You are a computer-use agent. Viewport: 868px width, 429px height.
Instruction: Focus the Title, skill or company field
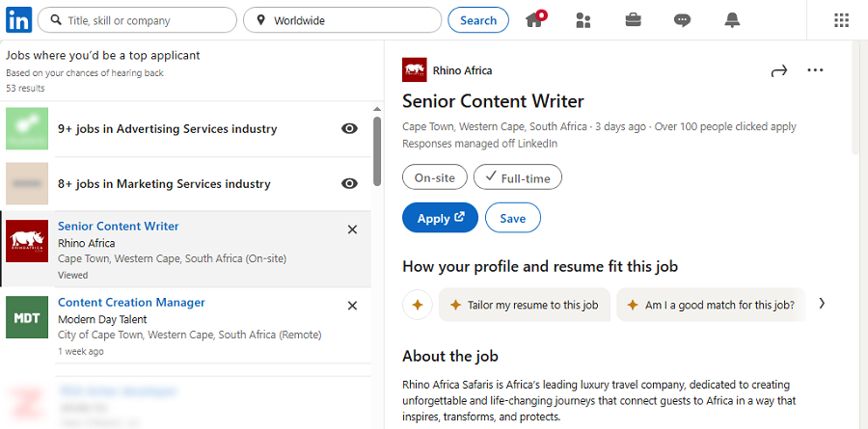coord(137,20)
